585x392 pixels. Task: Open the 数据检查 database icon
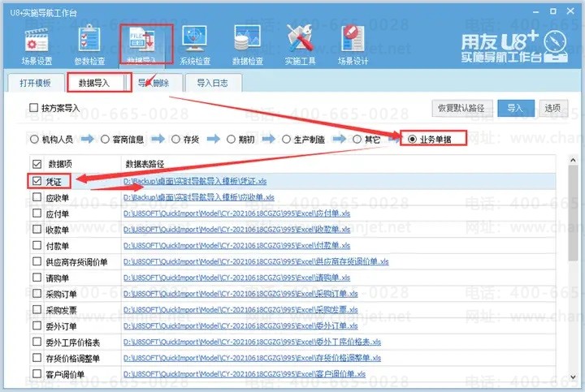[247, 39]
